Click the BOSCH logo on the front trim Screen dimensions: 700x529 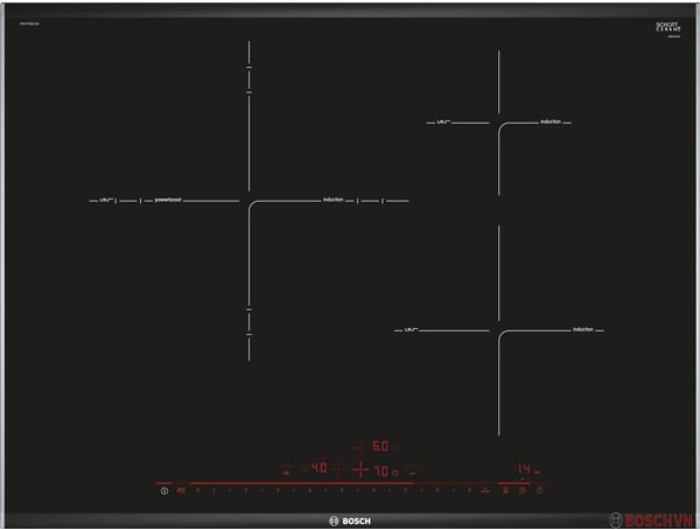(350, 521)
